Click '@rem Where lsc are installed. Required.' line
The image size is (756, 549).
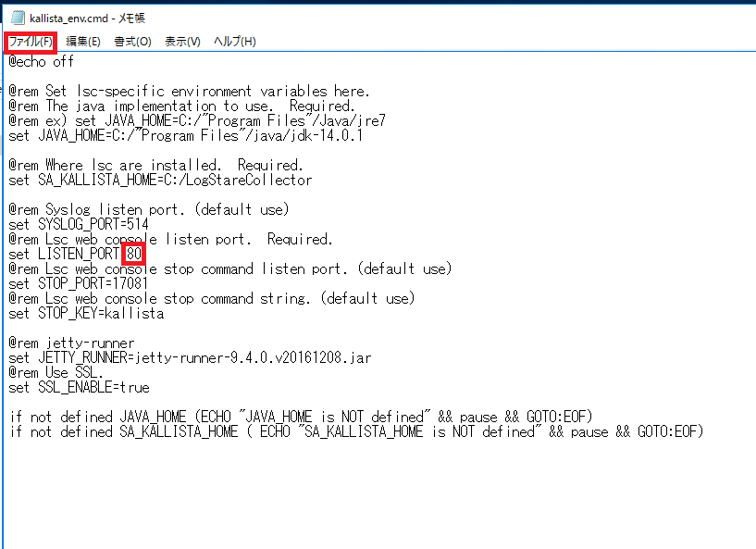click(x=156, y=165)
